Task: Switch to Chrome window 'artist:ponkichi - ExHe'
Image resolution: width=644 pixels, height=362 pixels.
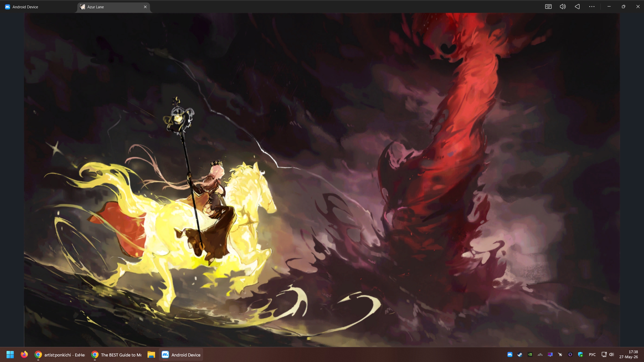Action: tap(60, 355)
